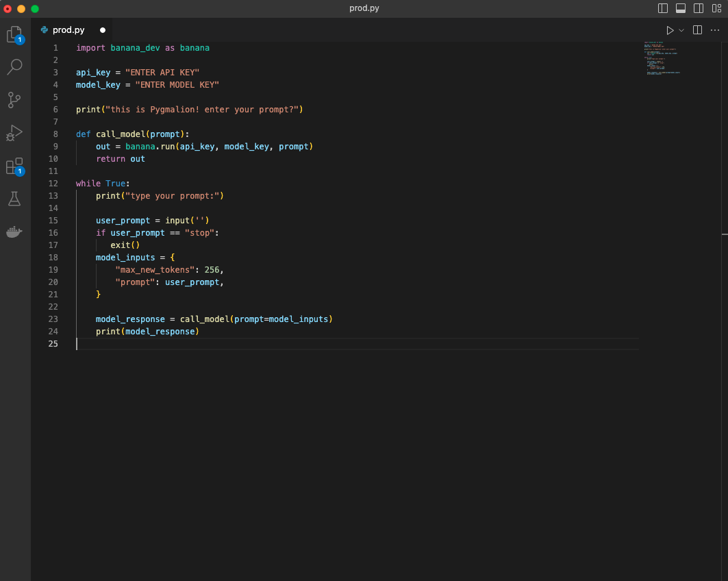Open the Testing flask icon
This screenshot has height=581, width=728.
14,199
